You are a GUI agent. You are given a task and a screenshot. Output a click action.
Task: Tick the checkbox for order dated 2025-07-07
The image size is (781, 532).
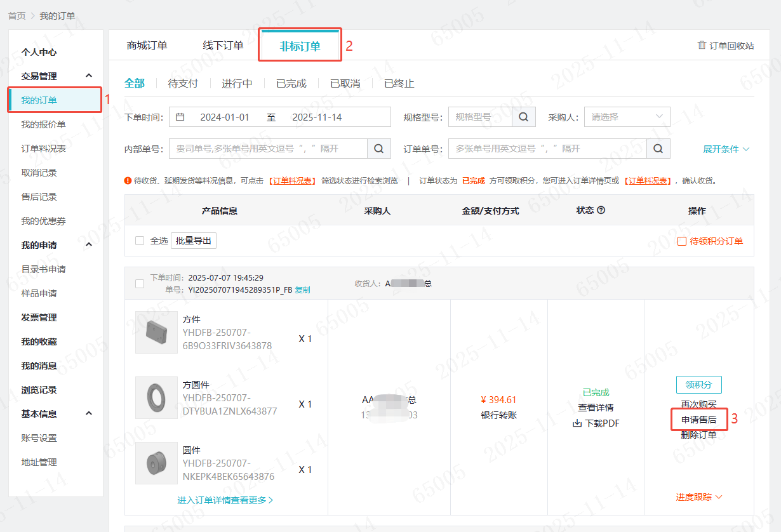[140, 284]
